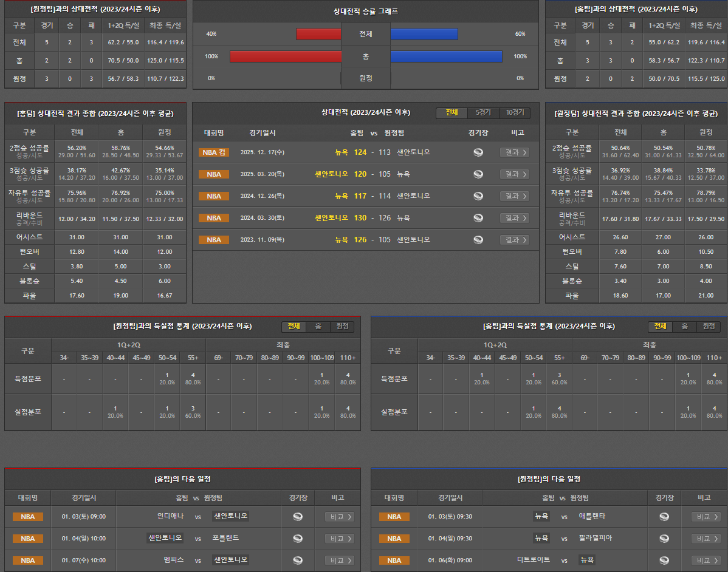The width and height of the screenshot is (728, 572).
Task: Click stadium icon in 샌안토니오 vs 포틀랜드 row
Action: coord(298,539)
